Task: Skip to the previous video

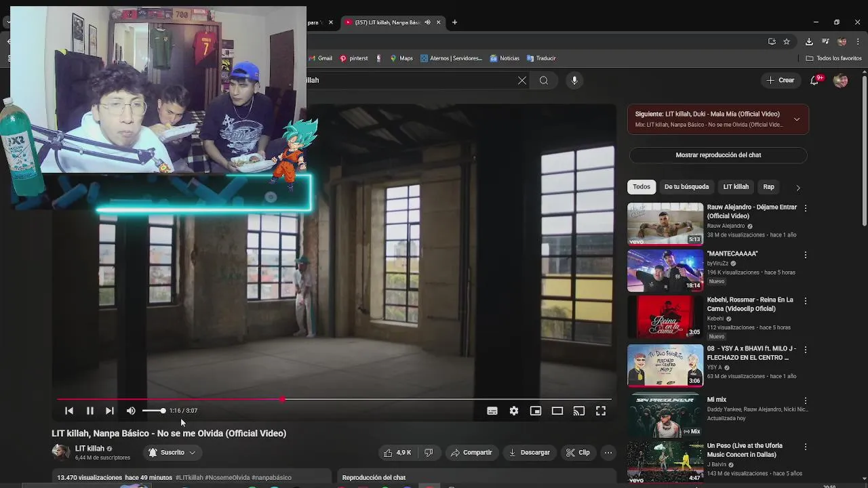Action: (69, 411)
